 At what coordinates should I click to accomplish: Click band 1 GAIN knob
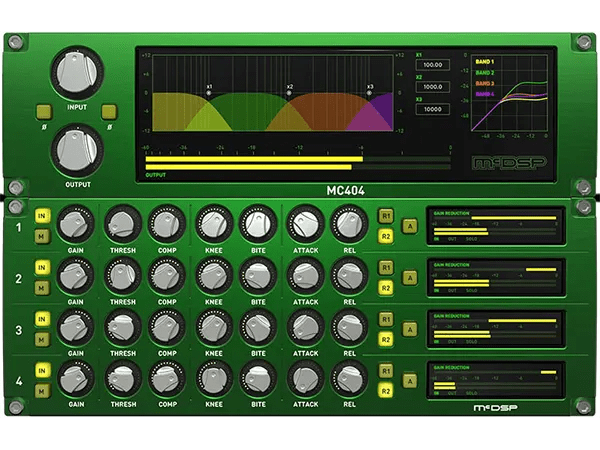(x=75, y=224)
